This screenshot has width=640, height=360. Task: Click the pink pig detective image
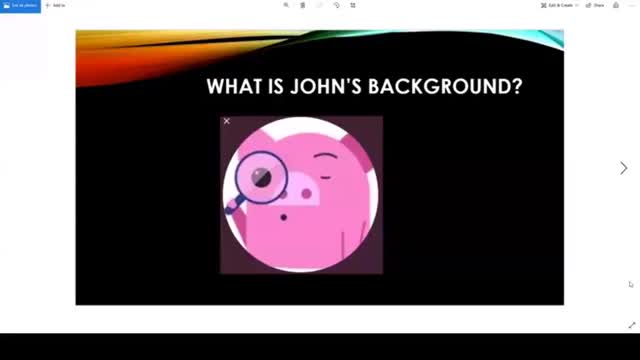coord(302,195)
